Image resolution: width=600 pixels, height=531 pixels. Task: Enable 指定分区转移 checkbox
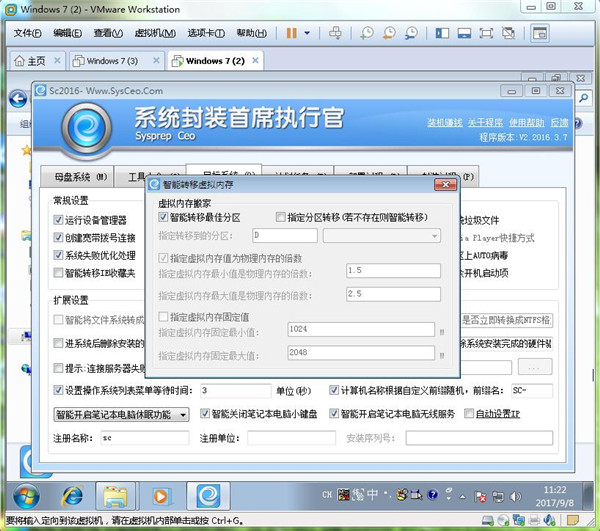point(280,217)
